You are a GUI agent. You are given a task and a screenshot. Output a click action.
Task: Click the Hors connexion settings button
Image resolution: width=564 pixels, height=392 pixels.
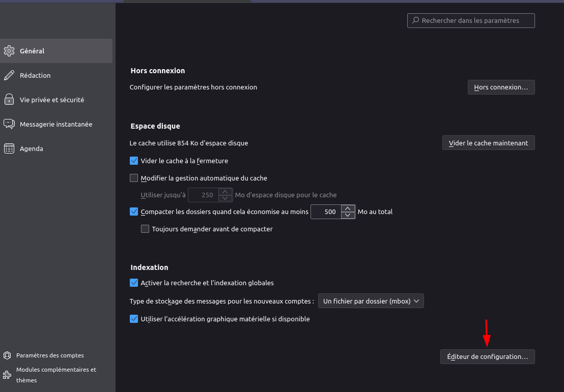[501, 87]
